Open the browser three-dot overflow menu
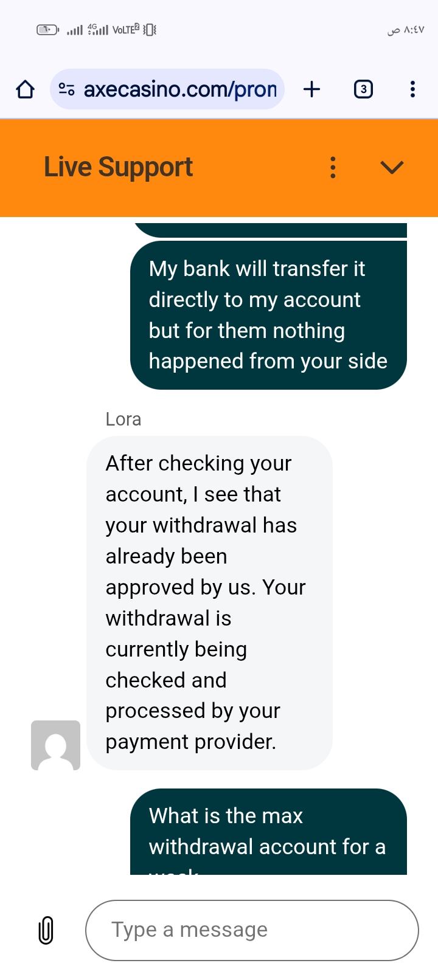The image size is (438, 980). (412, 89)
